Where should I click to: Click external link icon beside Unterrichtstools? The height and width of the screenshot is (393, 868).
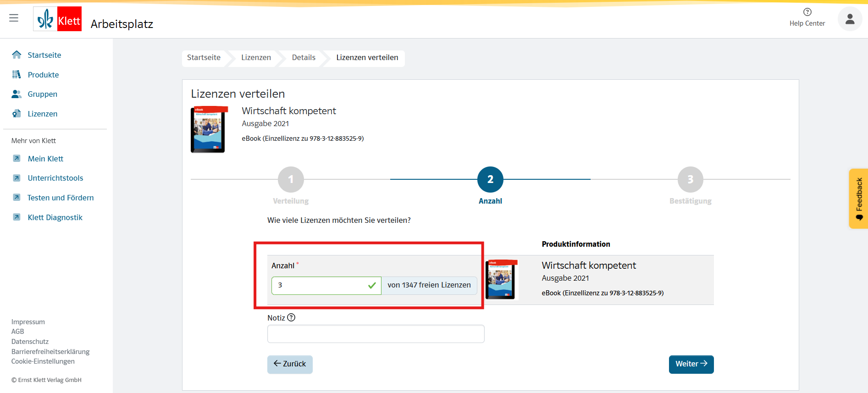pos(17,178)
